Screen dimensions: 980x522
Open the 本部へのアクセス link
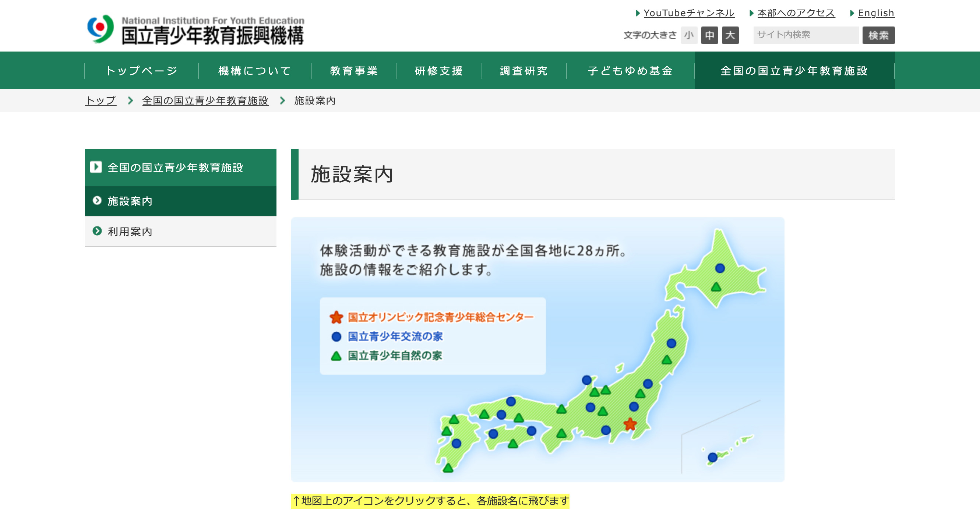point(796,13)
